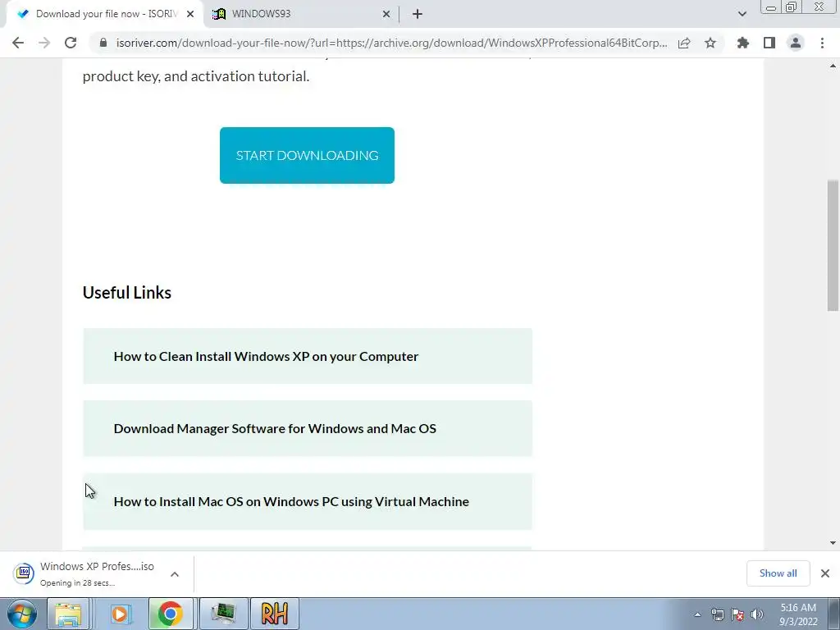Image resolution: width=840 pixels, height=630 pixels.
Task: Click the START DOWNLOADING button
Action: [x=307, y=155]
